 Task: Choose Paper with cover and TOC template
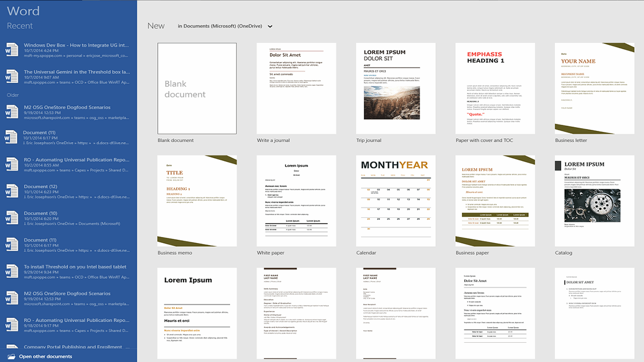[495, 88]
